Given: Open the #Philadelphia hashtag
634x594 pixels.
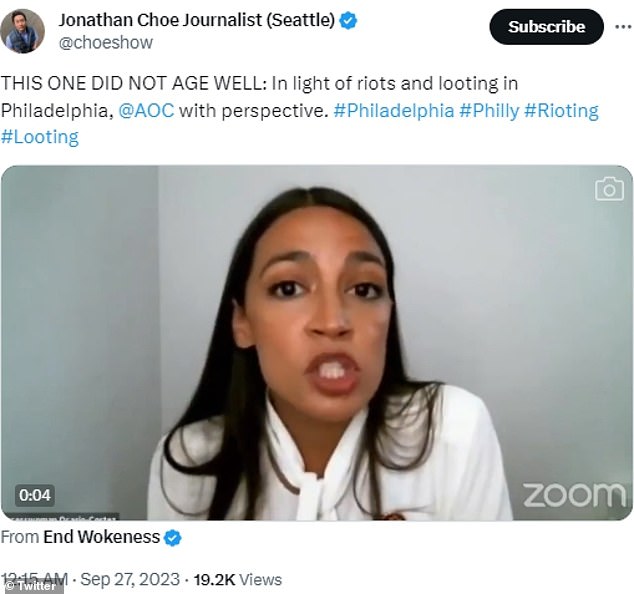Looking at the screenshot, I should pyautogui.click(x=394, y=110).
